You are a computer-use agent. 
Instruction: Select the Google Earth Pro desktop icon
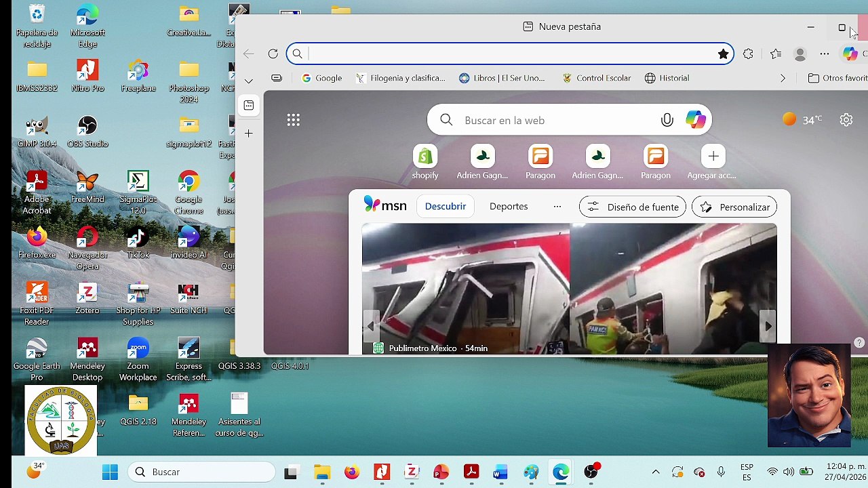pos(37,359)
